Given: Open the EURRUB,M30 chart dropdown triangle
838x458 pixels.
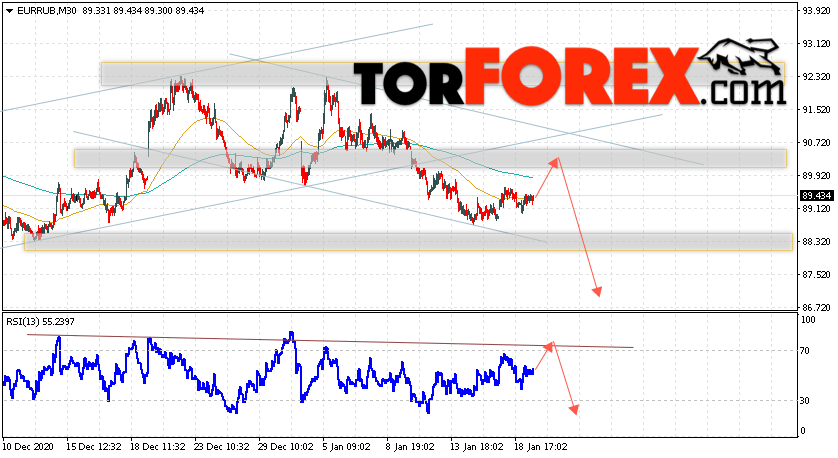Looking at the screenshot, I should pyautogui.click(x=10, y=11).
